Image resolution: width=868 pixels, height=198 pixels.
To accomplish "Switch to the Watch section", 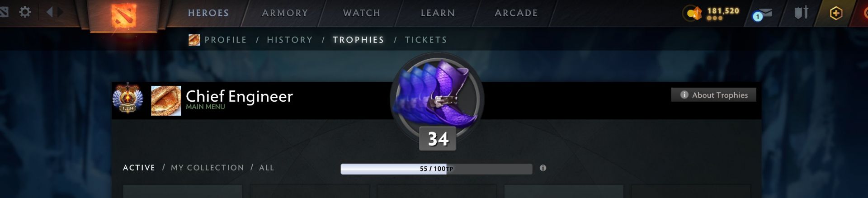I will tap(362, 13).
